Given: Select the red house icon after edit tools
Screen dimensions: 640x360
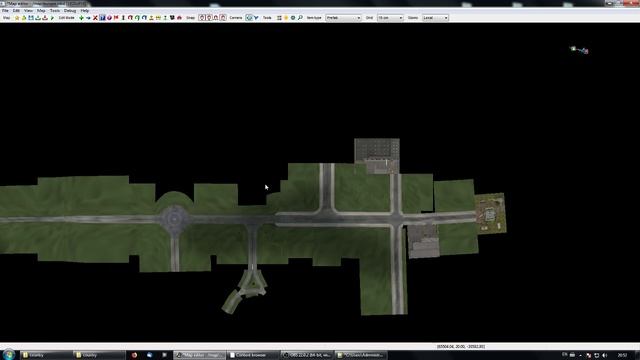Looking at the screenshot, I should 179,18.
